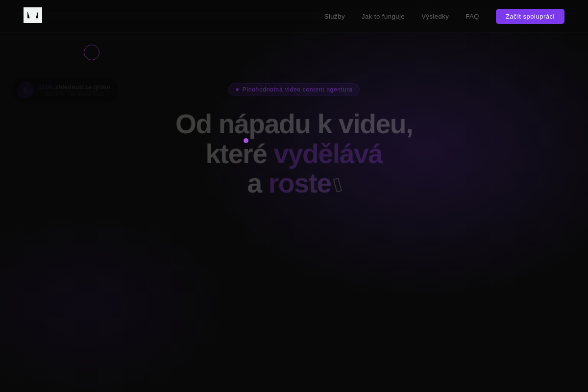The width and height of the screenshot is (588, 392).
Task: Open the Výsledky menu item
Action: pyautogui.click(x=435, y=16)
